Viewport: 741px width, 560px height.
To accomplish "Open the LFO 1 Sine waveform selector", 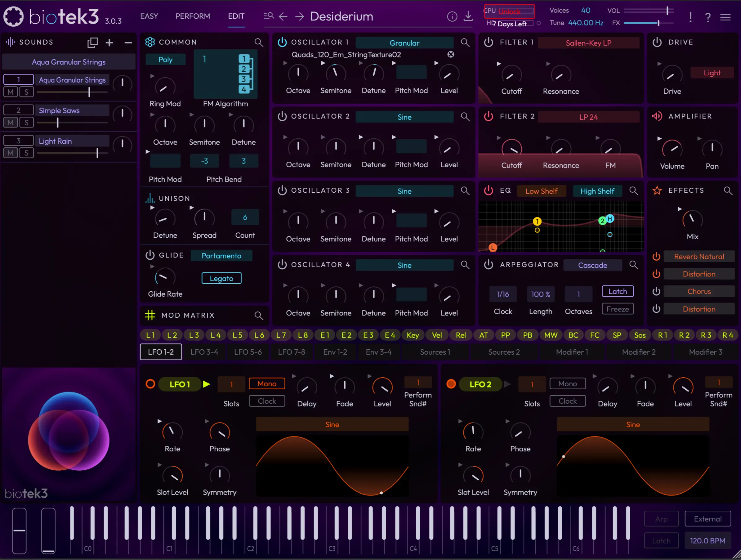I will coord(332,425).
